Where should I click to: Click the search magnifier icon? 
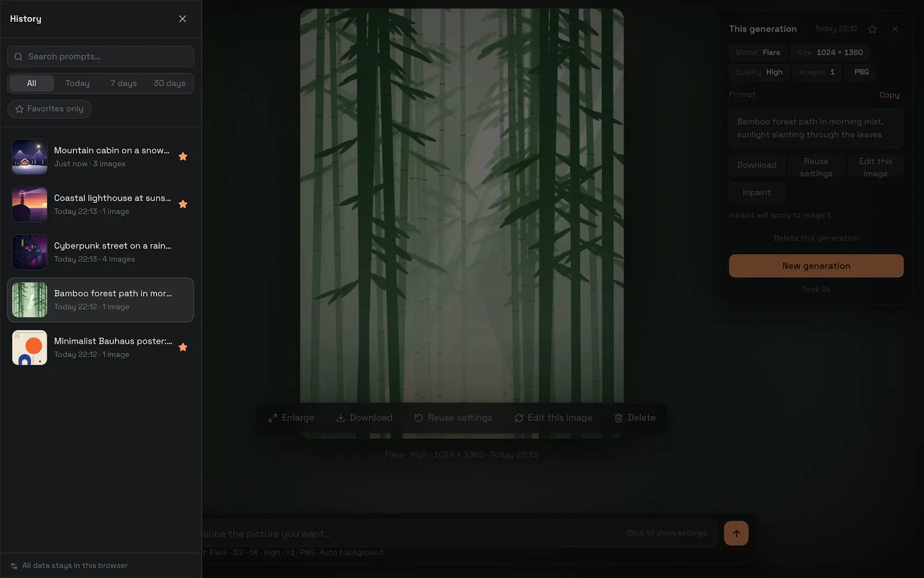(18, 57)
